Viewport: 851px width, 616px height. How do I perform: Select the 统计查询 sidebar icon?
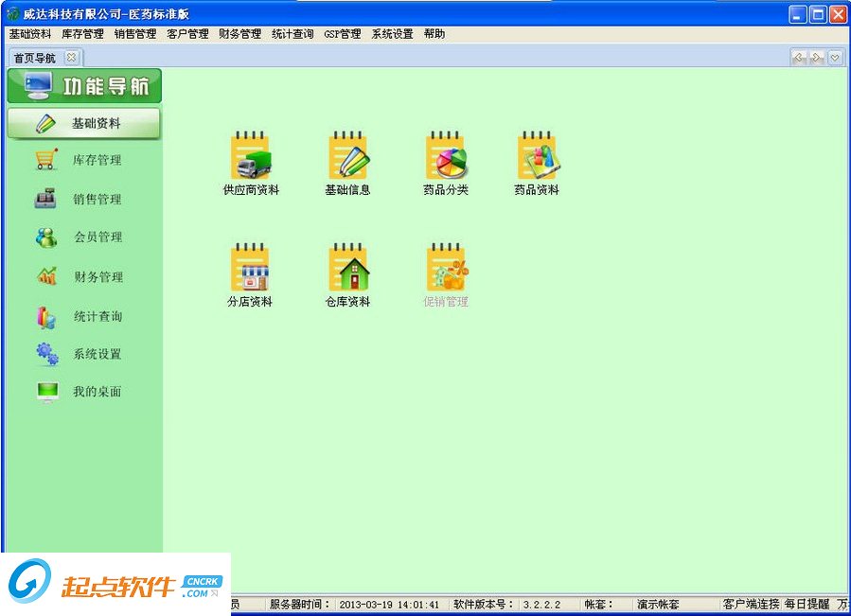[43, 315]
